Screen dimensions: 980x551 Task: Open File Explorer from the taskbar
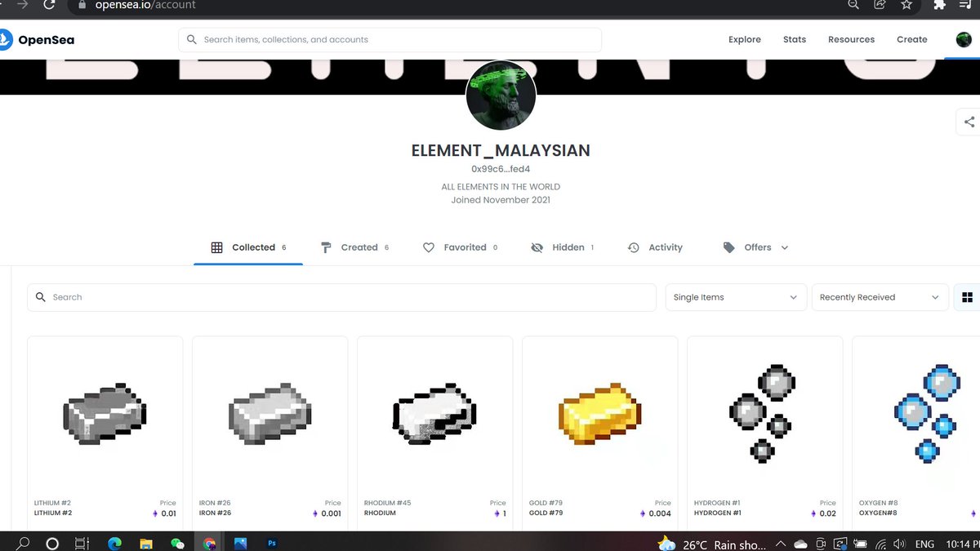coord(146,543)
